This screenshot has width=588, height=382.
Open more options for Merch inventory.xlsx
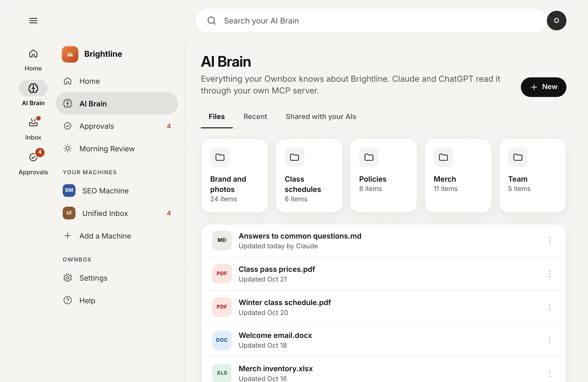(549, 373)
